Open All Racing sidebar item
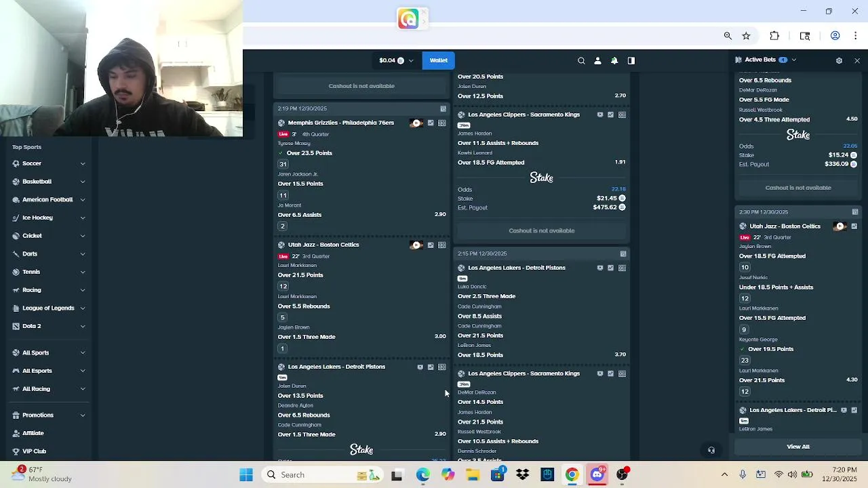Image resolution: width=868 pixels, height=488 pixels. click(49, 389)
